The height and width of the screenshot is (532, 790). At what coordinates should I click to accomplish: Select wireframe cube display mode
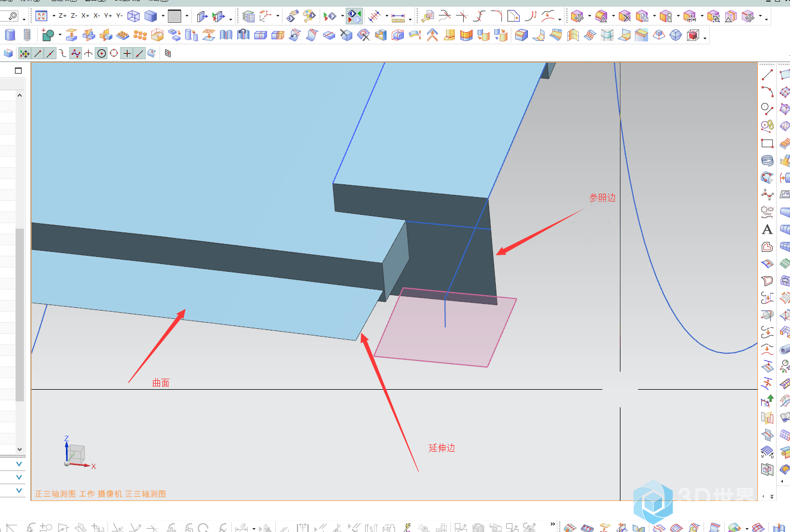[x=134, y=16]
